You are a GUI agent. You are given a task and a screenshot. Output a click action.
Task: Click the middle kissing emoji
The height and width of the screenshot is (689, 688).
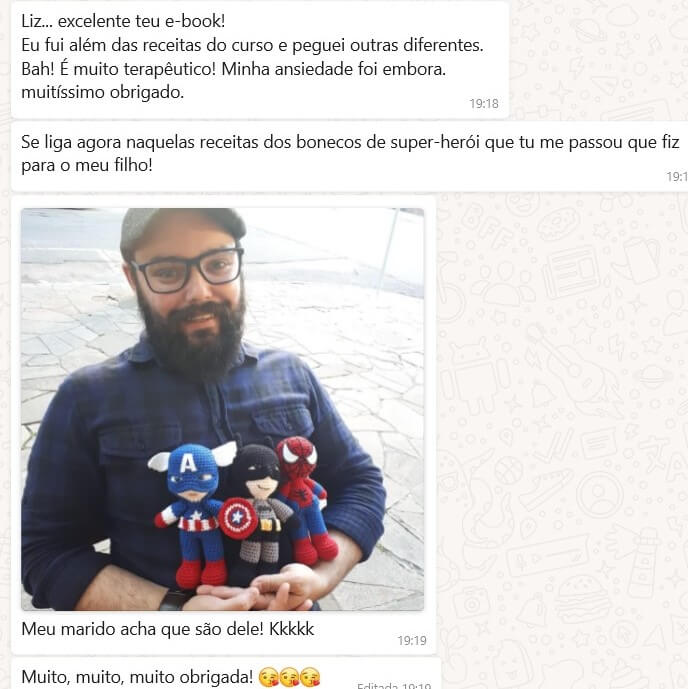(289, 677)
